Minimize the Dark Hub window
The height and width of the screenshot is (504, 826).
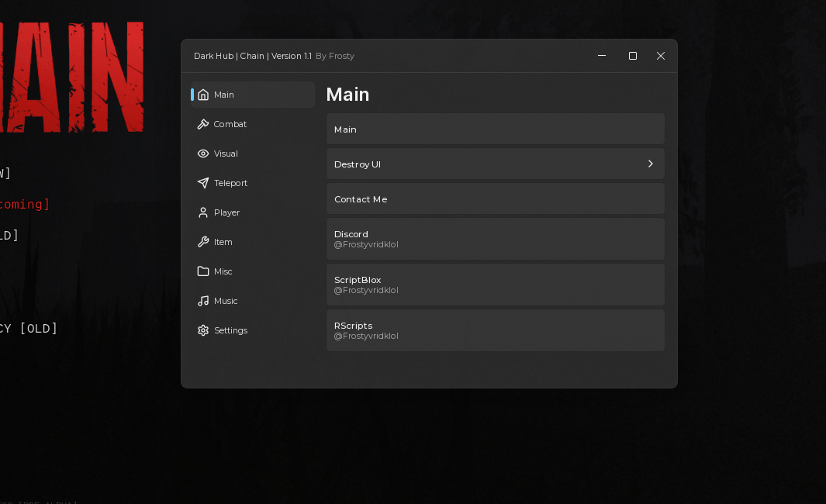pos(602,56)
